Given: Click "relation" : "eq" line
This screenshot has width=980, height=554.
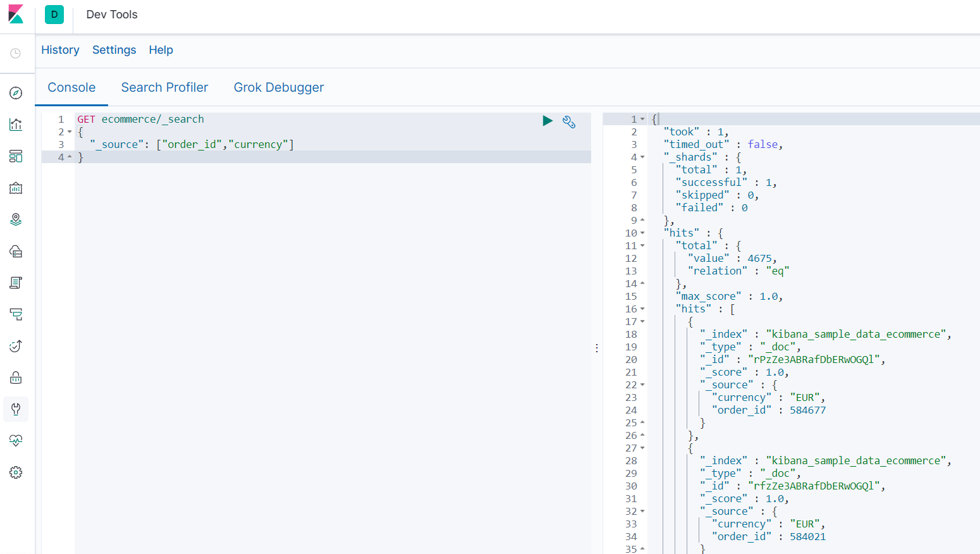Looking at the screenshot, I should (738, 271).
